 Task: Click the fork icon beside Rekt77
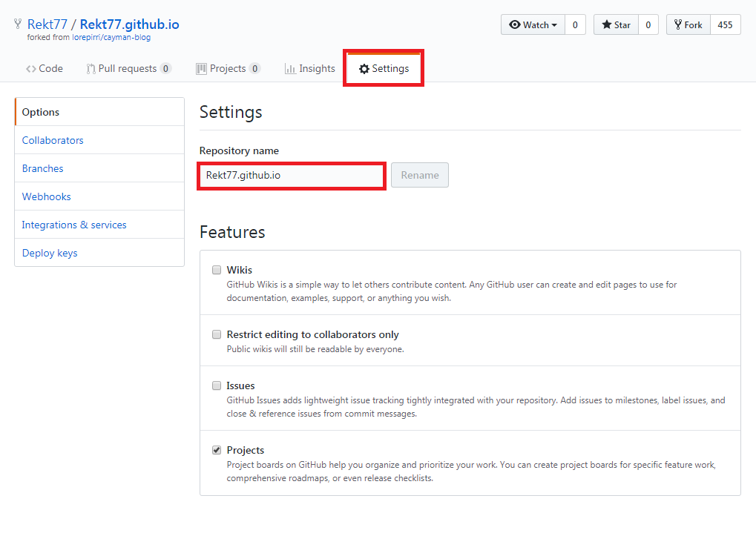[x=18, y=24]
